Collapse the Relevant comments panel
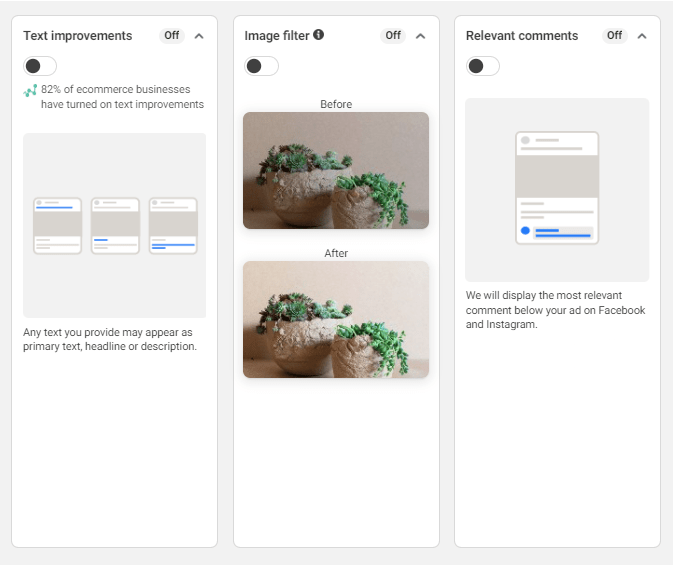673x565 pixels. tap(642, 36)
